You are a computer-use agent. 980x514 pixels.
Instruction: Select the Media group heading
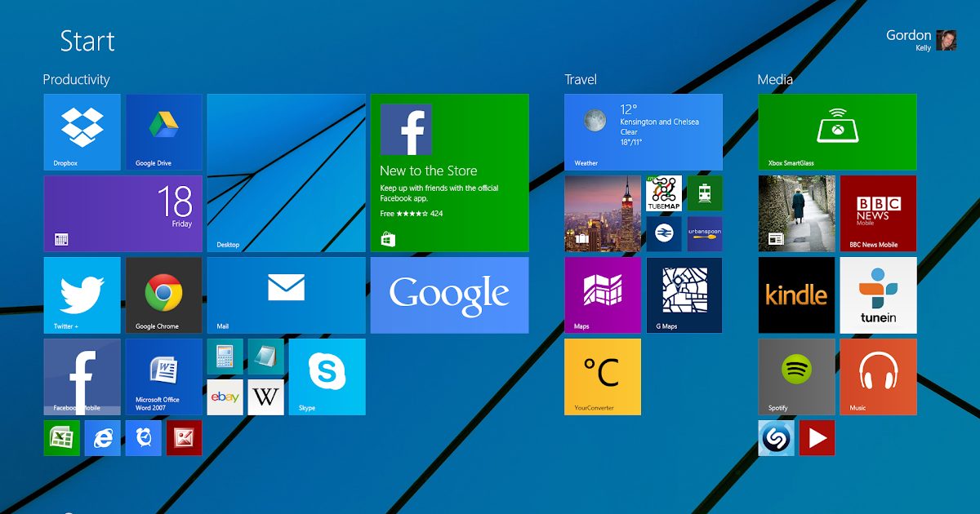tap(775, 79)
